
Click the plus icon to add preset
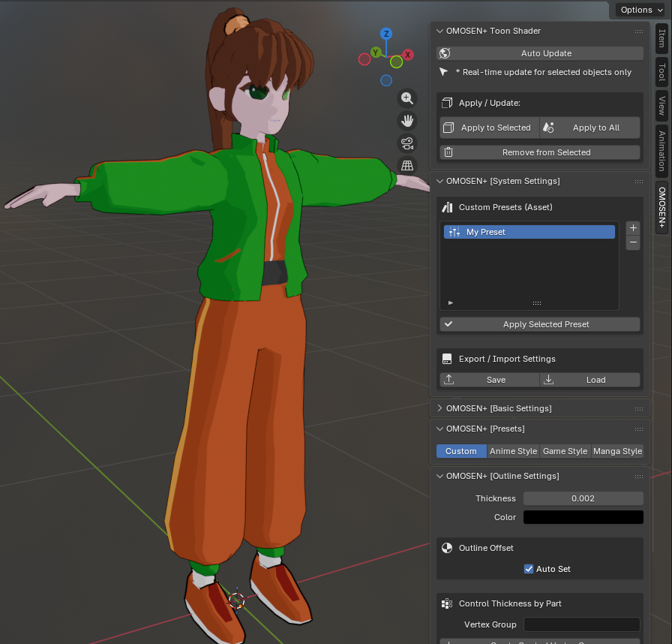coord(633,227)
